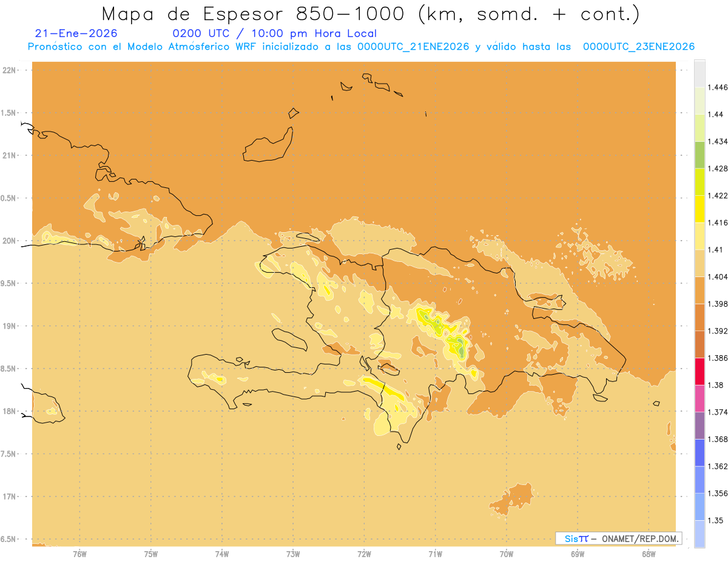The width and height of the screenshot is (728, 562).
Task: Select the red swatch between 1.38 and 1.386
Action: pyautogui.click(x=699, y=372)
